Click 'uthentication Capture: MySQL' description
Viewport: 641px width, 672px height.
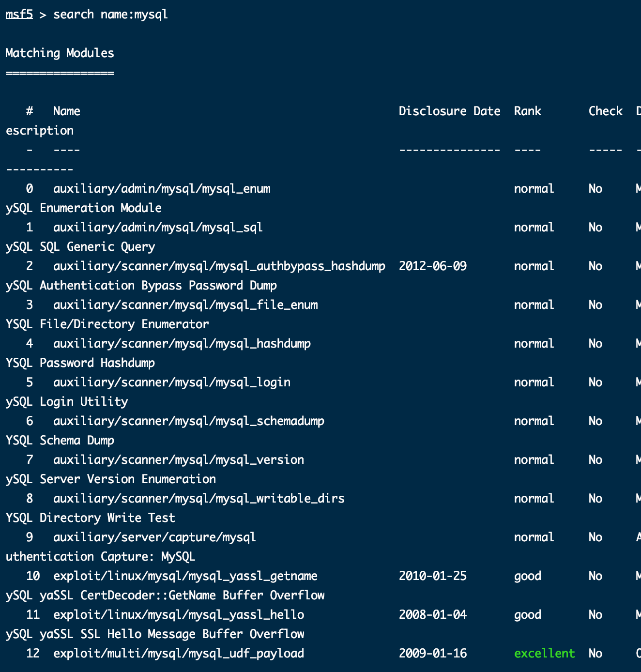coord(101,557)
